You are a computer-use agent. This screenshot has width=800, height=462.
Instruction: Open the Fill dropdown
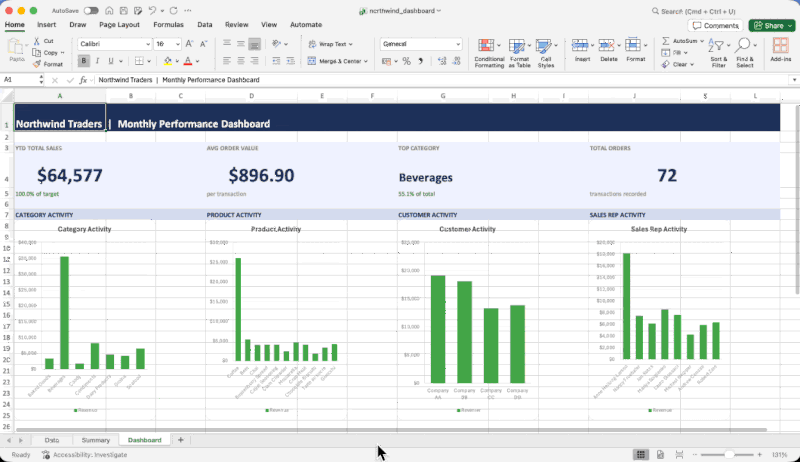(674, 53)
